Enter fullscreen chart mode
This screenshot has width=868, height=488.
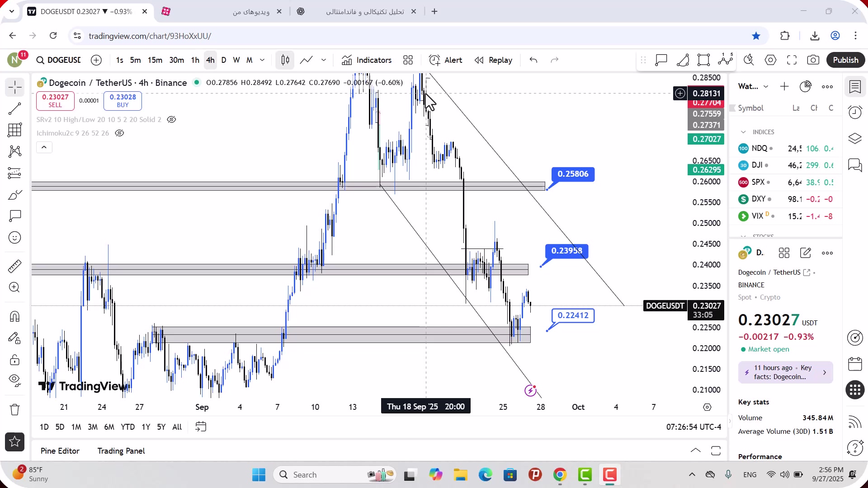(x=792, y=60)
